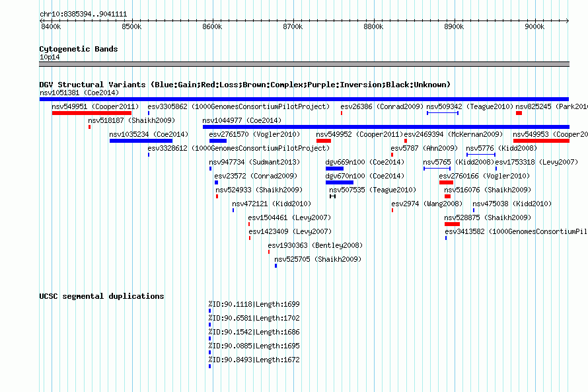
Task: Open esv1423409 (Levy2007) label
Action: click(290, 231)
